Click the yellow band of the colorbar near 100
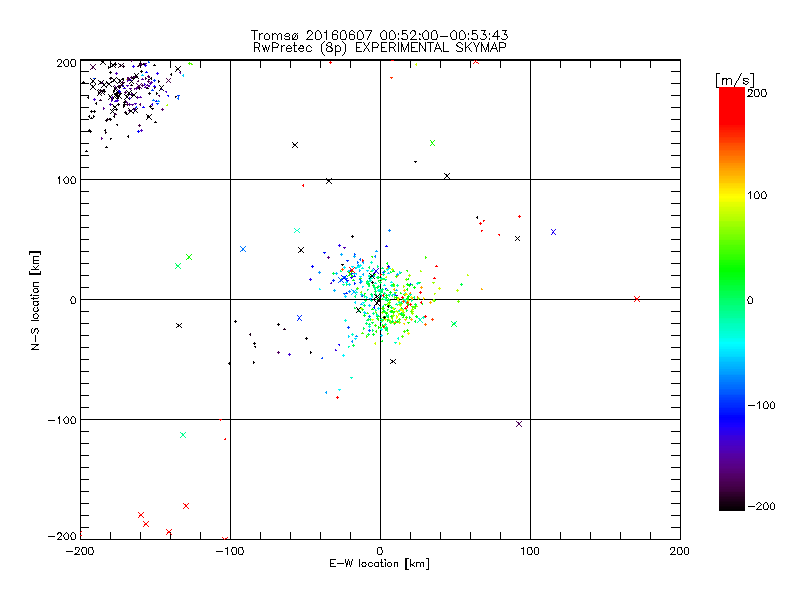 click(732, 196)
